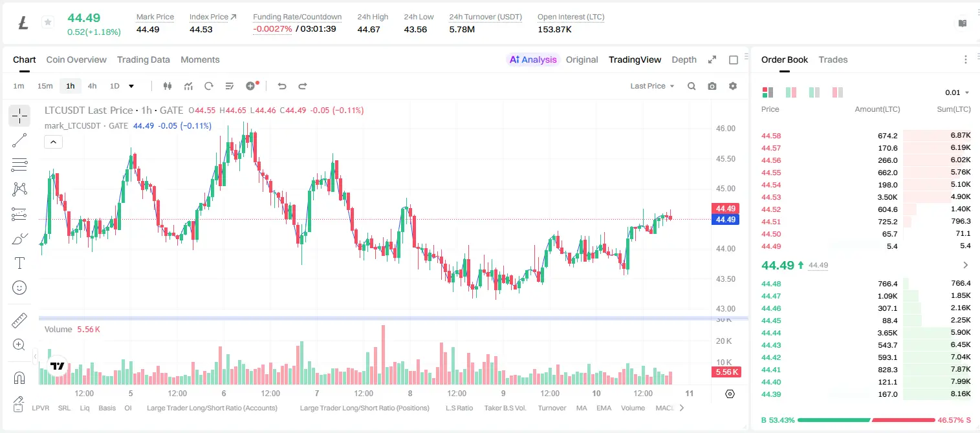Image resolution: width=980 pixels, height=433 pixels.
Task: Switch chart to Depth view
Action: point(684,59)
